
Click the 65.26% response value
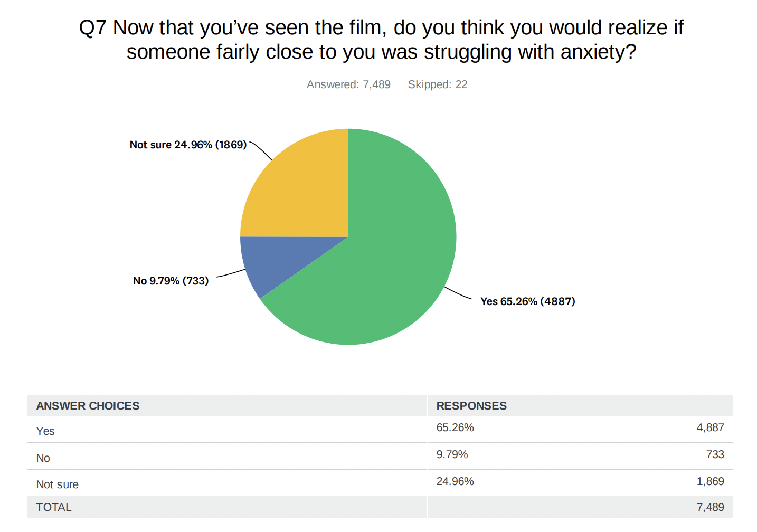455,427
